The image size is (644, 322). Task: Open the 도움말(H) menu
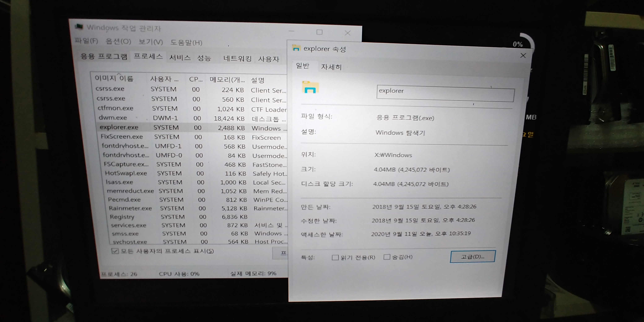click(186, 43)
